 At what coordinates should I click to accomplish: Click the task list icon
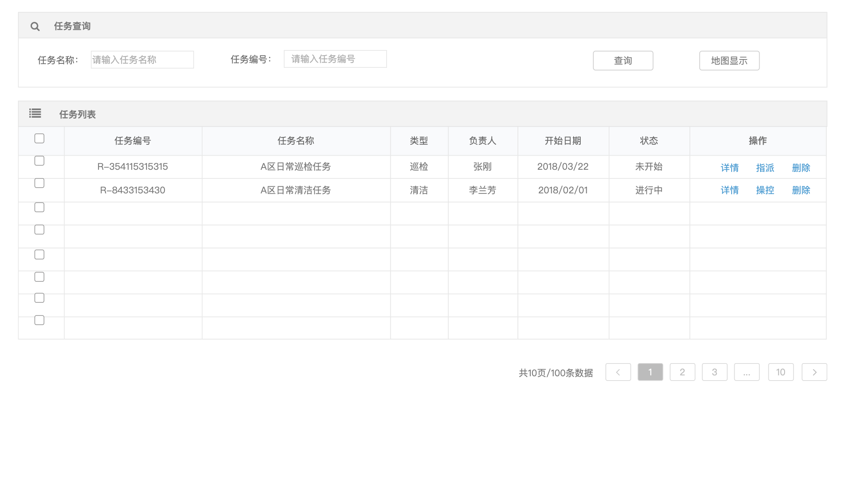pyautogui.click(x=35, y=114)
